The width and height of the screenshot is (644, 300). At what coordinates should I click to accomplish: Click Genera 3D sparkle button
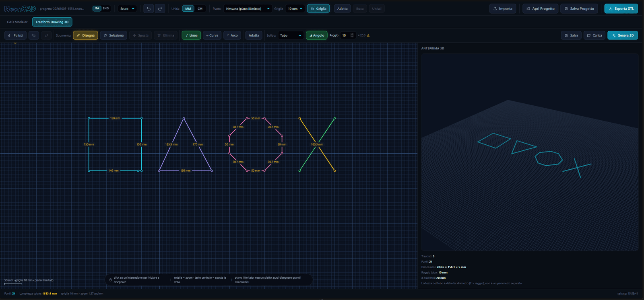(623, 35)
